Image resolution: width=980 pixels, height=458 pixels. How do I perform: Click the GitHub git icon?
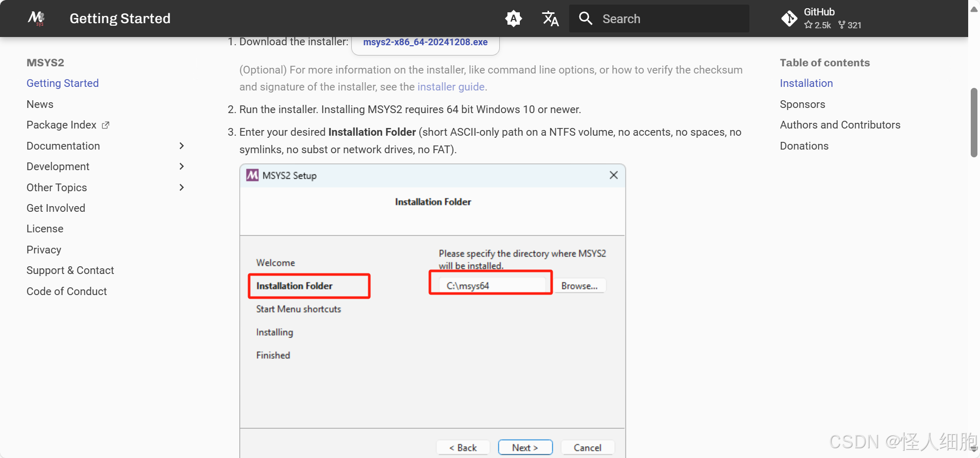coord(789,19)
